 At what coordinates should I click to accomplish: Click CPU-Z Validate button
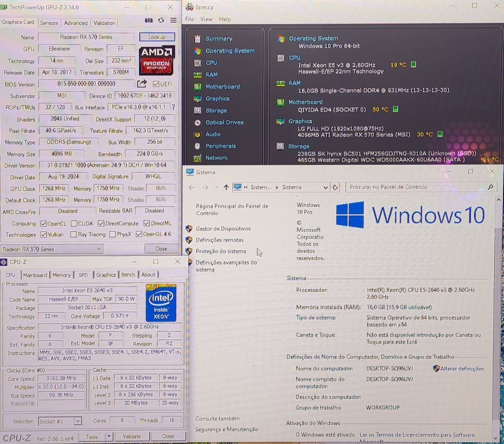[x=132, y=436]
